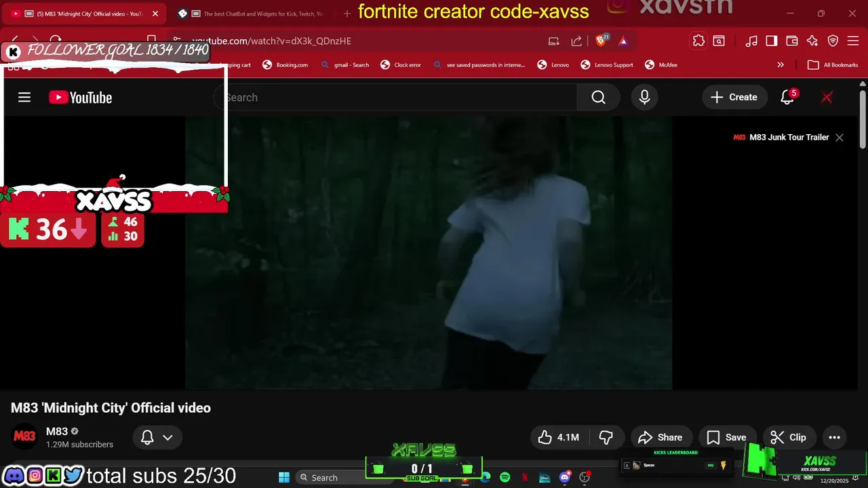868x488 pixels.
Task: Click the video player to pause
Action: tap(429, 253)
